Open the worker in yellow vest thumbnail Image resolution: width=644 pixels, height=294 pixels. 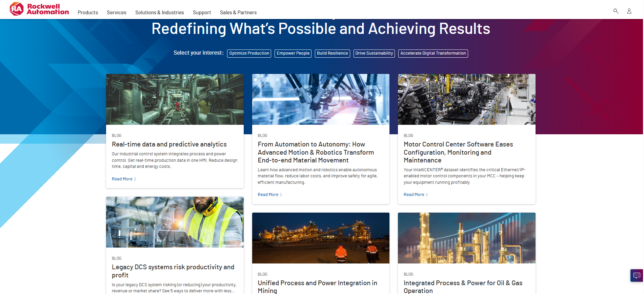(x=175, y=222)
